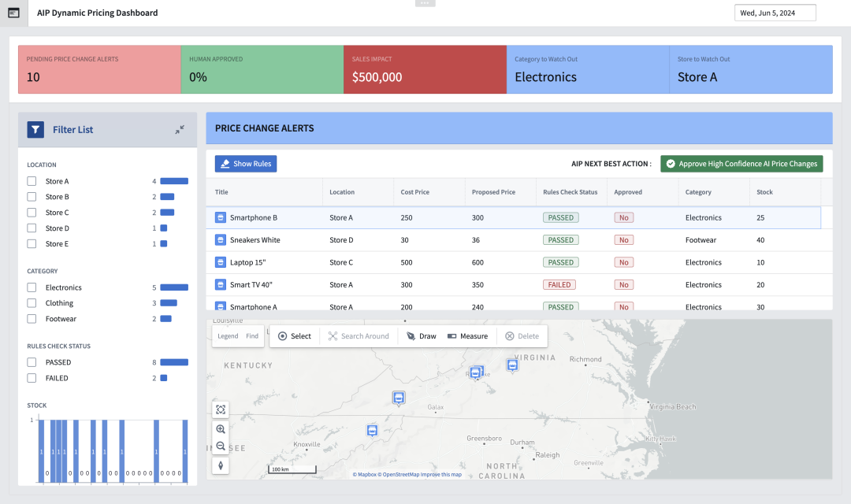Viewport: 851px width, 504px height.
Task: Activate the Draw tool on map
Action: click(421, 336)
